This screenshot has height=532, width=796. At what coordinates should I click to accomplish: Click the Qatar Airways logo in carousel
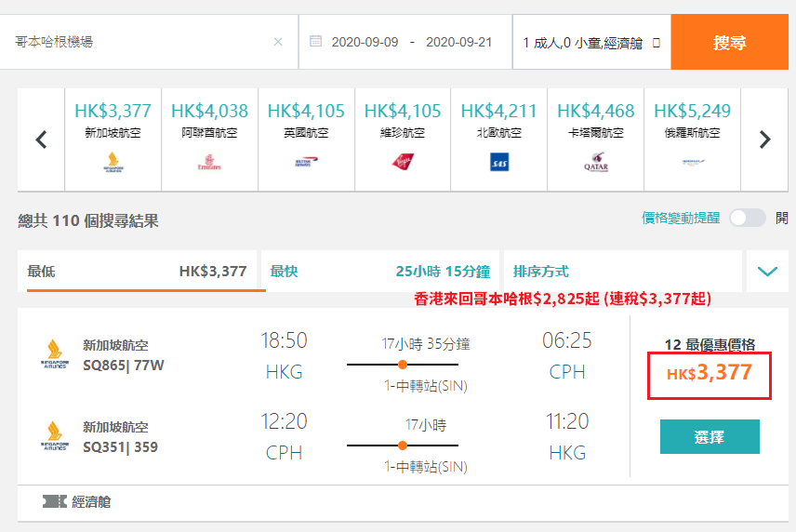tap(596, 162)
